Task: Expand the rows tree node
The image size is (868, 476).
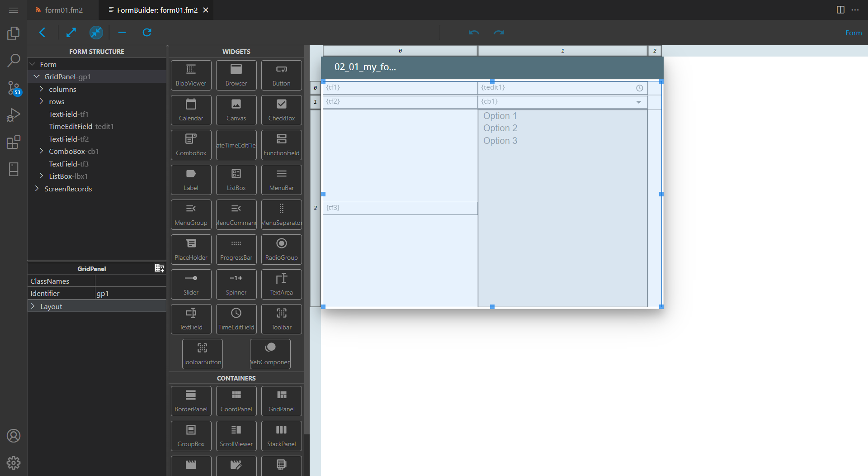Action: pos(41,101)
